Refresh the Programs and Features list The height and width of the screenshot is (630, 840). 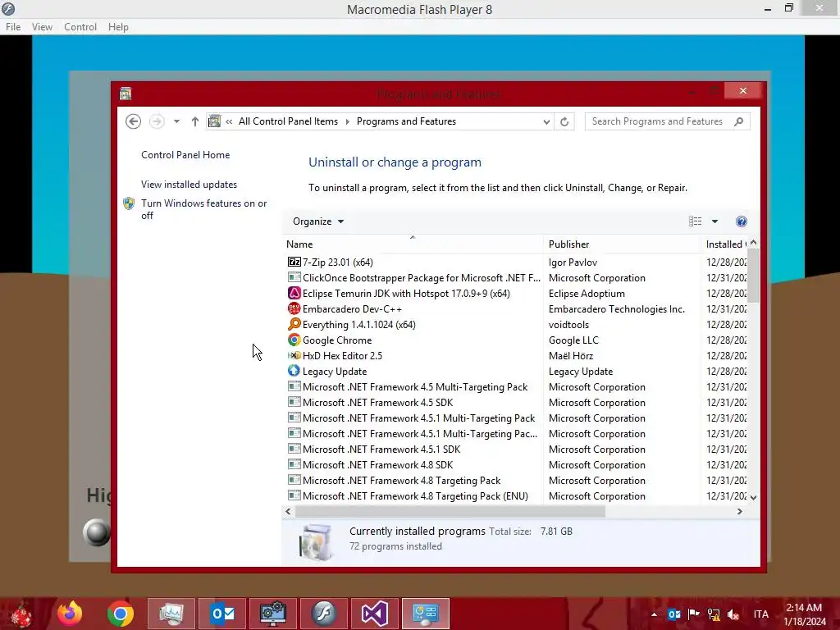click(x=564, y=121)
